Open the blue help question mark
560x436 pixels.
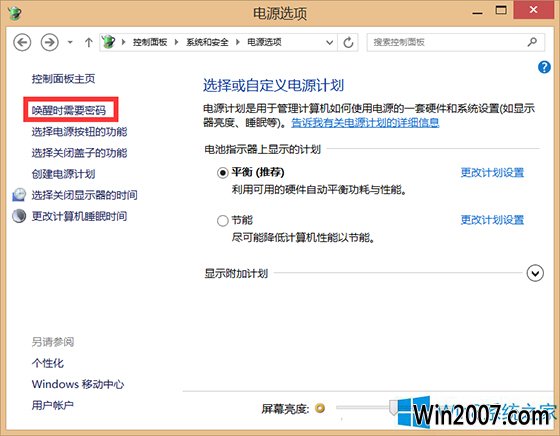pos(544,67)
